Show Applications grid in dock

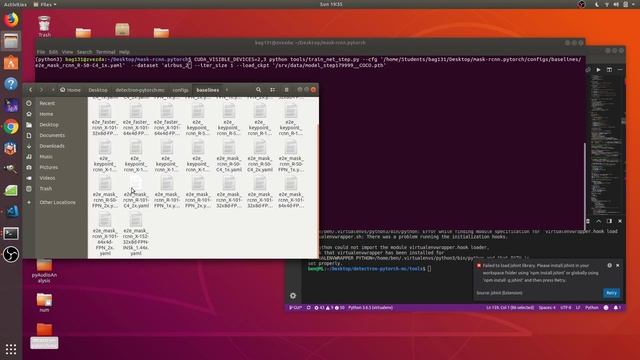click(x=11, y=349)
